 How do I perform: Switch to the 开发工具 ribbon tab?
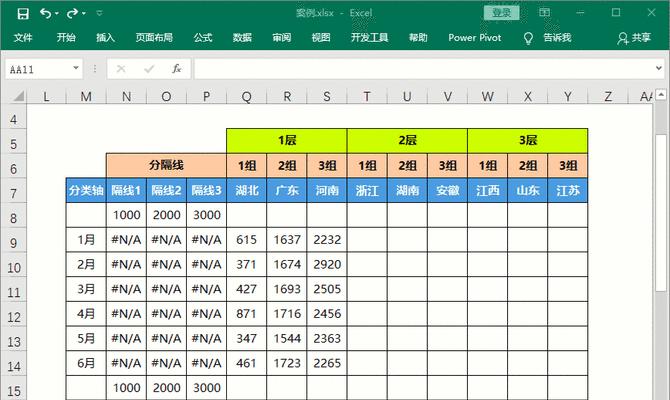(370, 38)
